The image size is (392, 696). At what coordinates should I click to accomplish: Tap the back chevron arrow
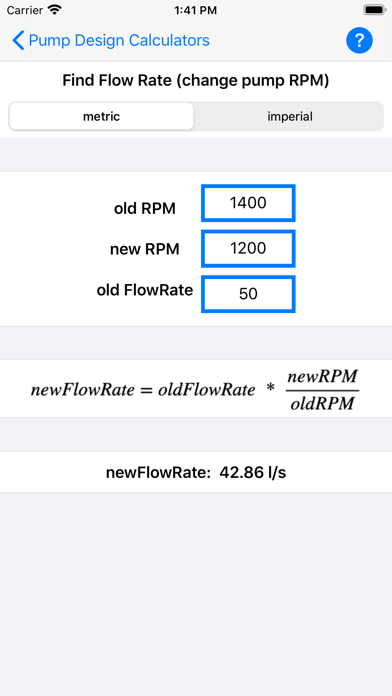(x=18, y=40)
